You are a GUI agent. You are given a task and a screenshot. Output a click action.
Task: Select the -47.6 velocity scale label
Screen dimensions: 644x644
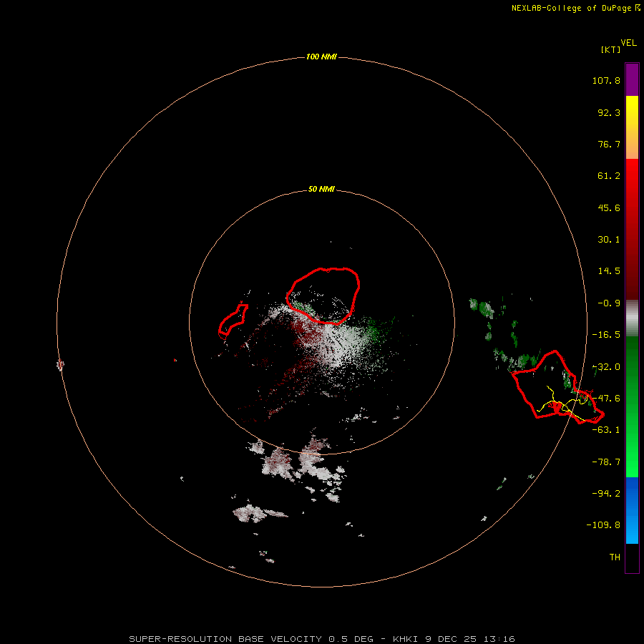[x=606, y=399]
